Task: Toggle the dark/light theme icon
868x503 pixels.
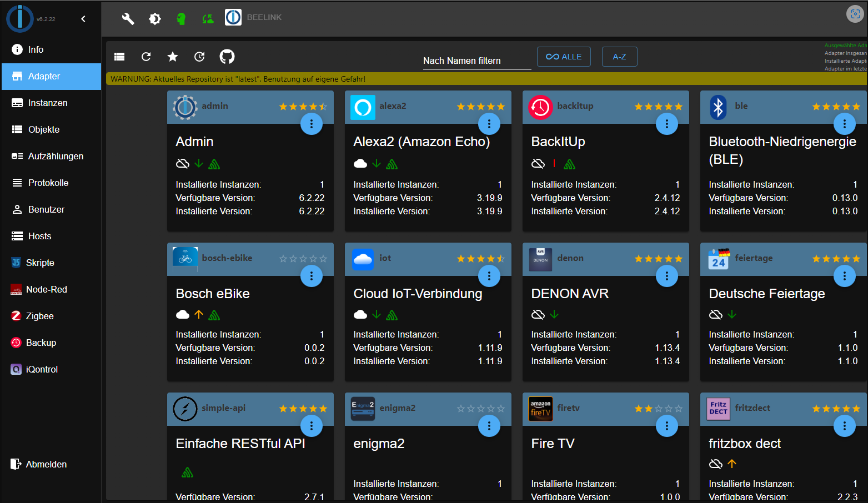Action: (x=155, y=18)
